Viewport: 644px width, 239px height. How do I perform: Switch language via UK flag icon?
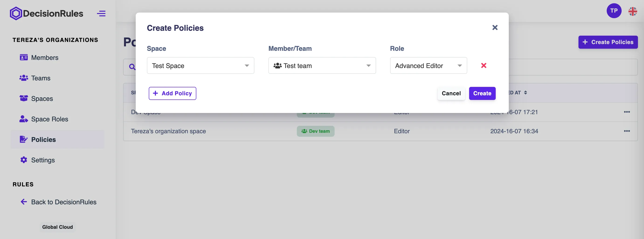(633, 11)
